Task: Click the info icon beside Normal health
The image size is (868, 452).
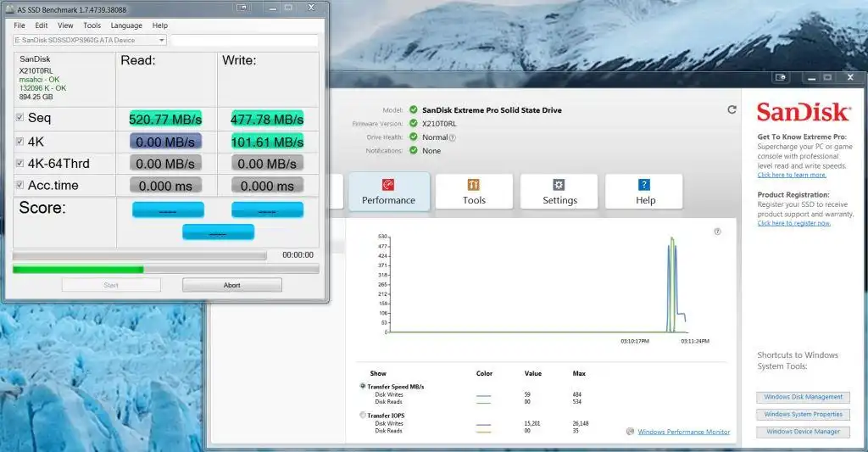Action: (x=453, y=137)
